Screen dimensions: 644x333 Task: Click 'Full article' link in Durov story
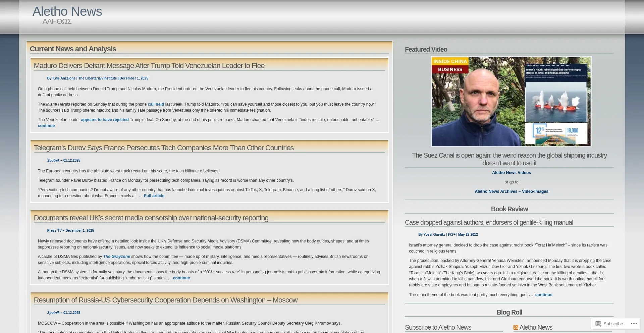tap(154, 196)
